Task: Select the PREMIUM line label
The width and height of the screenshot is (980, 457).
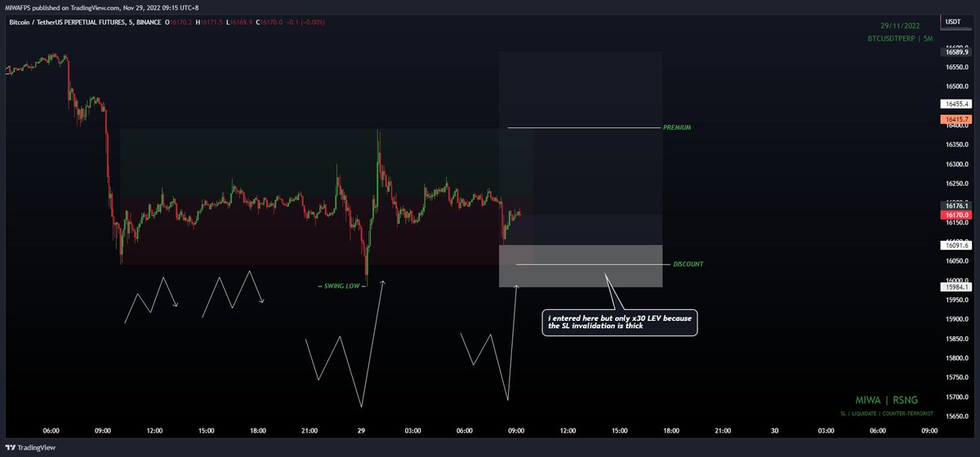Action: click(x=677, y=127)
